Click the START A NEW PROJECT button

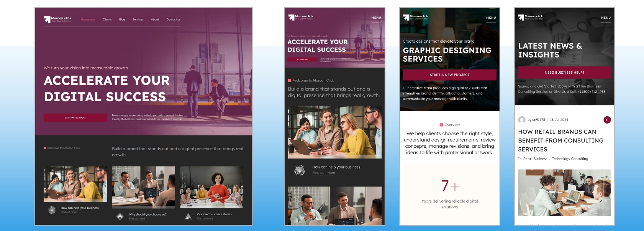click(449, 75)
